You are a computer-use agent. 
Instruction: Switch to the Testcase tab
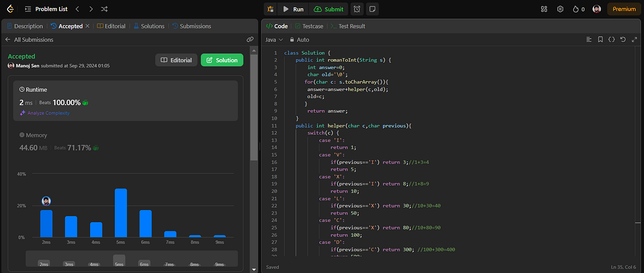(x=309, y=26)
